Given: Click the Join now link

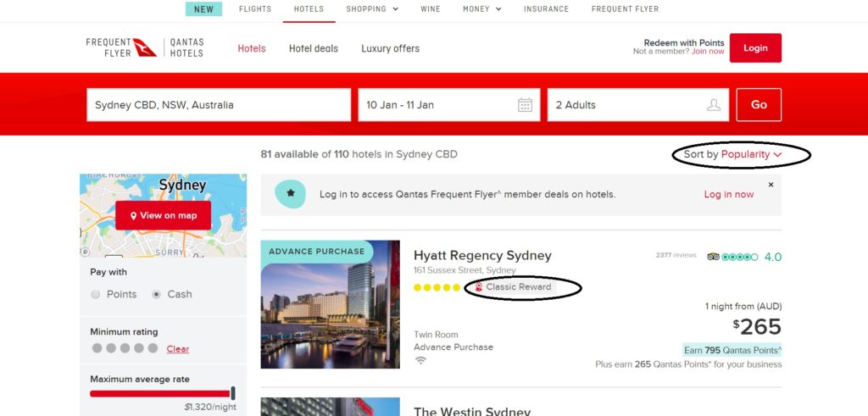Looking at the screenshot, I should [x=708, y=52].
